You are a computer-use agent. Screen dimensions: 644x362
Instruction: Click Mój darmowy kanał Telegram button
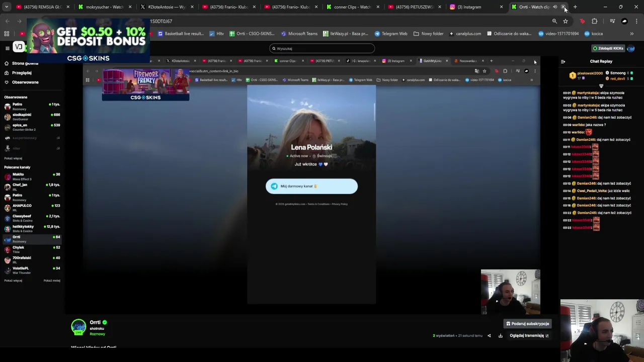(x=311, y=186)
